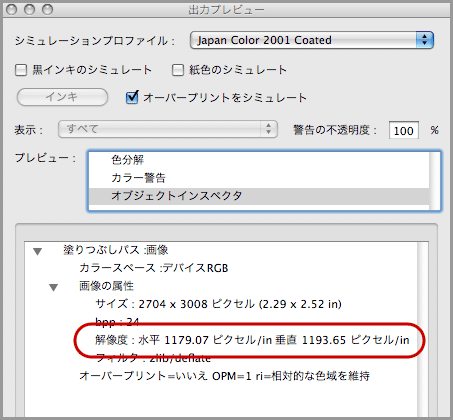Uncheck オーバープリントをシミュレート checkbox

click(x=132, y=97)
